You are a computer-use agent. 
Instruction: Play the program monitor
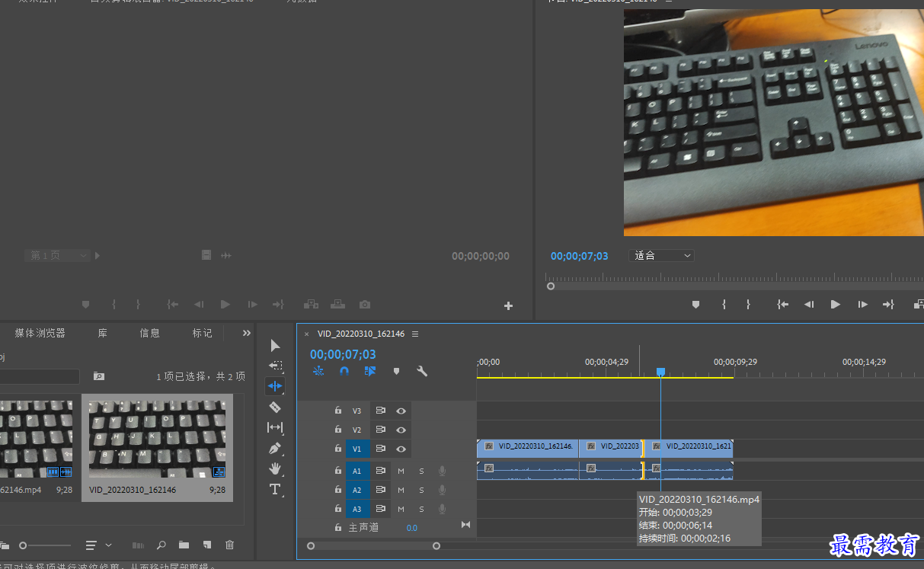835,305
